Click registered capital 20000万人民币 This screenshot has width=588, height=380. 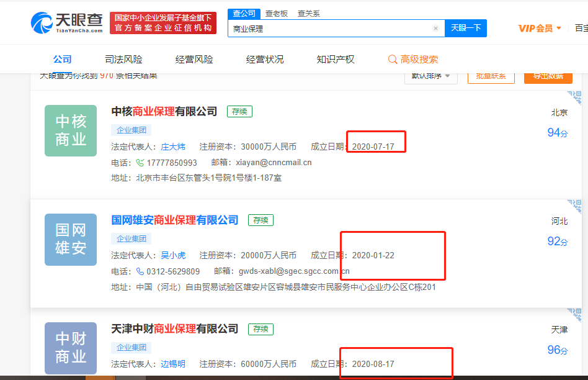pos(269,255)
